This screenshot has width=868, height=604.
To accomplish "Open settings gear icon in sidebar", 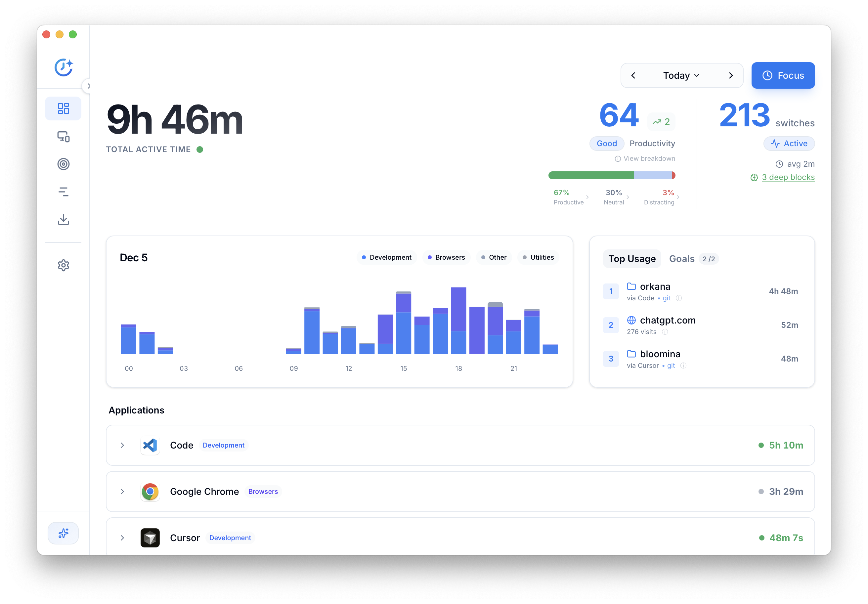I will pos(63,265).
